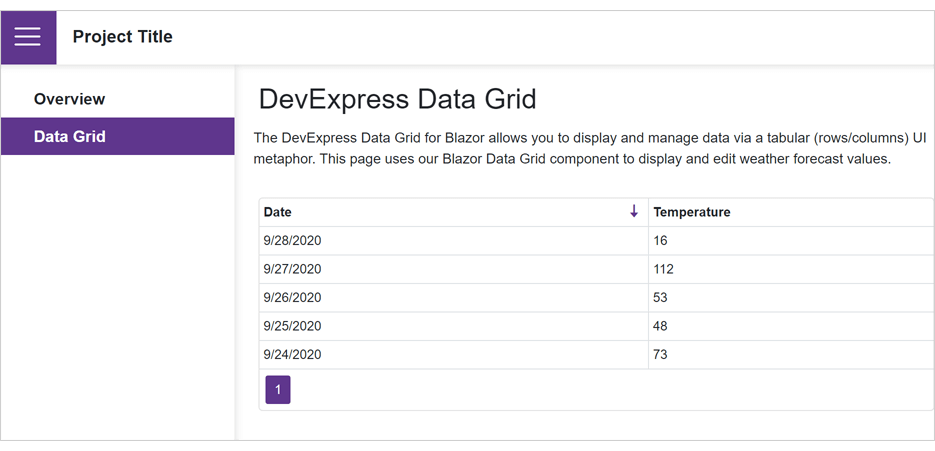Screen dimensions: 935x451
Task: Select the Data Grid navigation item
Action: [x=69, y=137]
